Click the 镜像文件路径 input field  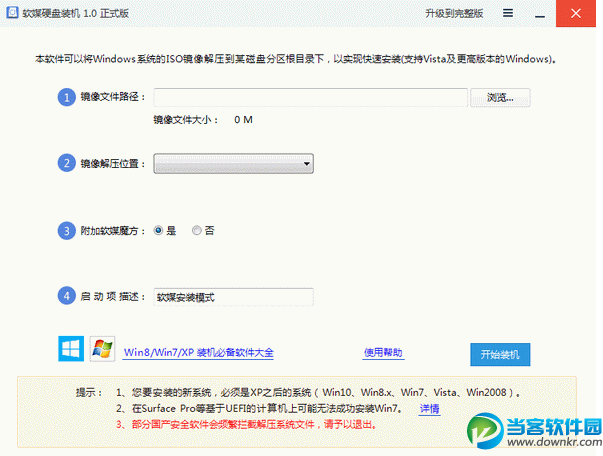(x=311, y=98)
